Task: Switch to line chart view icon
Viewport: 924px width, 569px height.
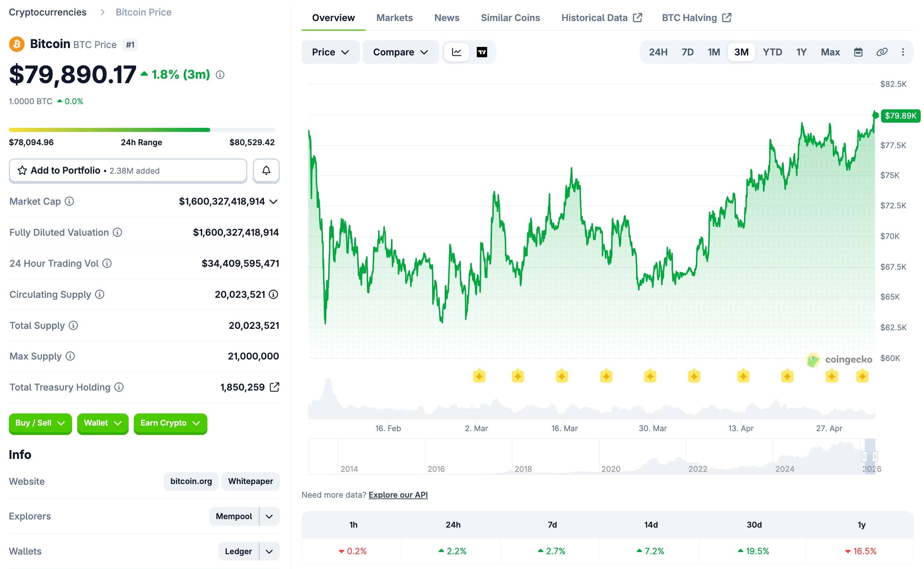Action: click(x=456, y=52)
